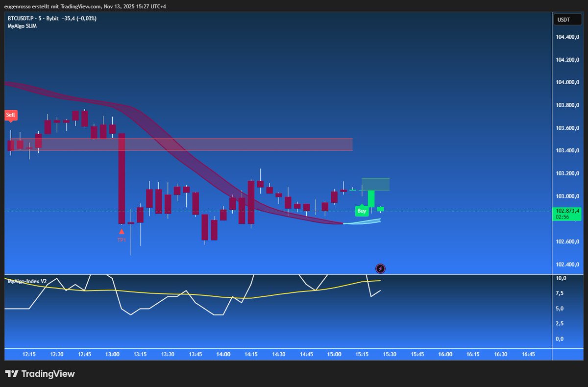This screenshot has height=387, width=588.
Task: Click the 10,0 index scale value
Action: 561,278
